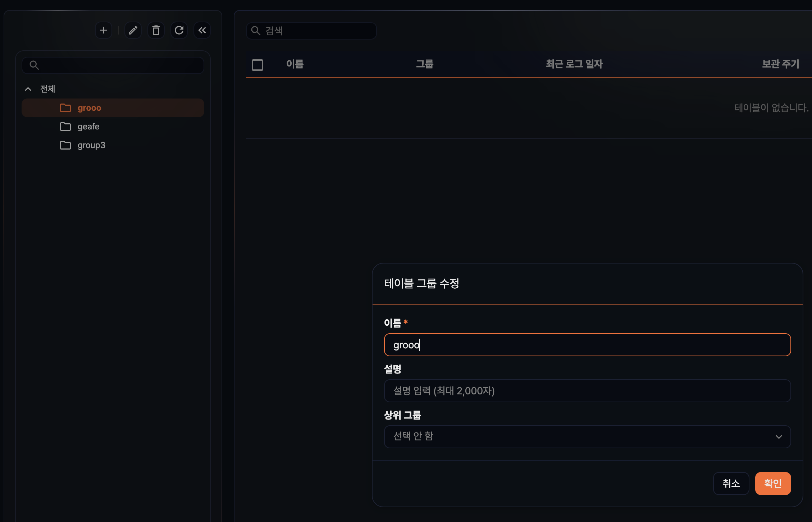
Task: Select the grooo group in tree
Action: point(90,108)
